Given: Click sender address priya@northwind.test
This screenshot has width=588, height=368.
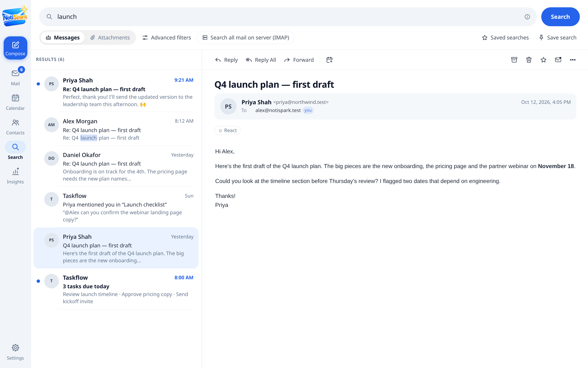Looking at the screenshot, I should tap(301, 102).
